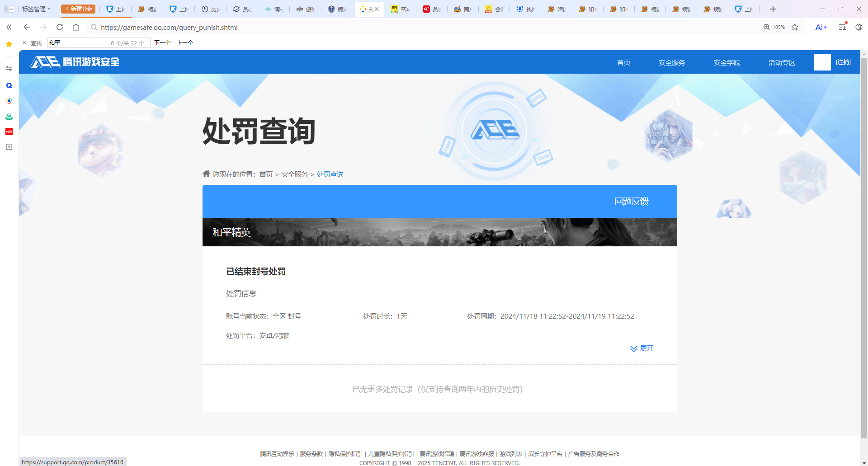Collapse the sidebar with double-chevron icon
The height and width of the screenshot is (466, 868).
click(x=9, y=27)
